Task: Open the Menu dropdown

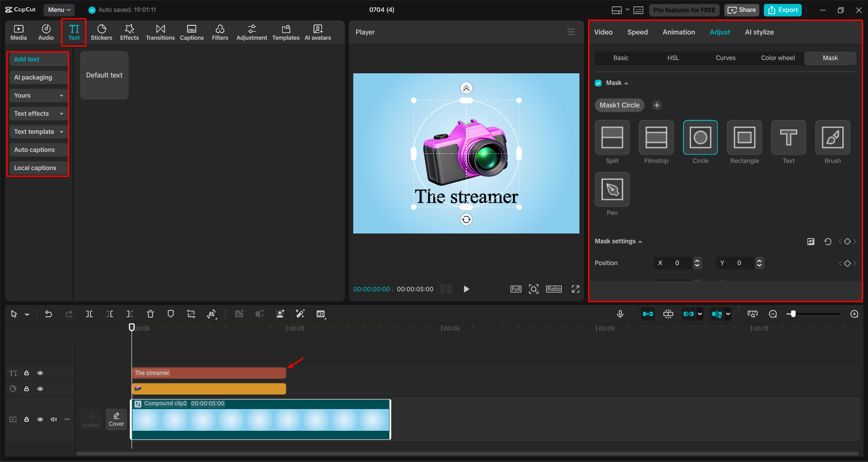Action: (x=59, y=10)
